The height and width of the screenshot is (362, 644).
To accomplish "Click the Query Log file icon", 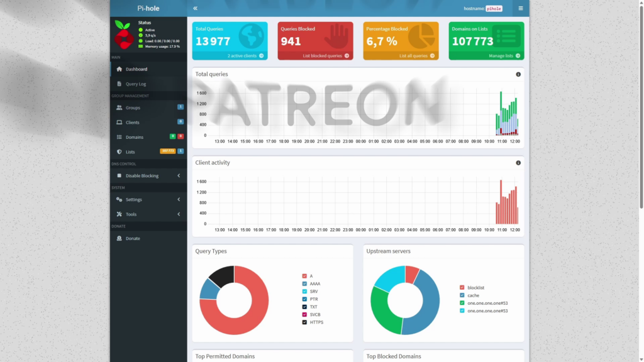I will 119,84.
